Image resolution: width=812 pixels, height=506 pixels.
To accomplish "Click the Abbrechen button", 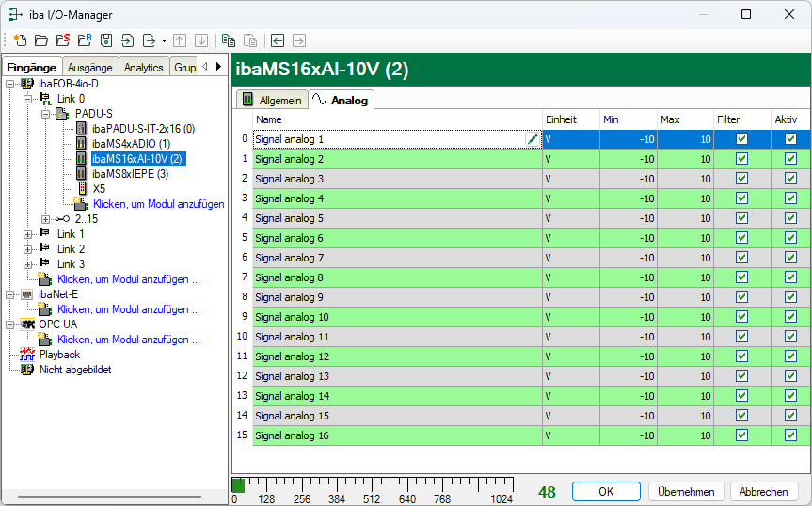I will [763, 492].
